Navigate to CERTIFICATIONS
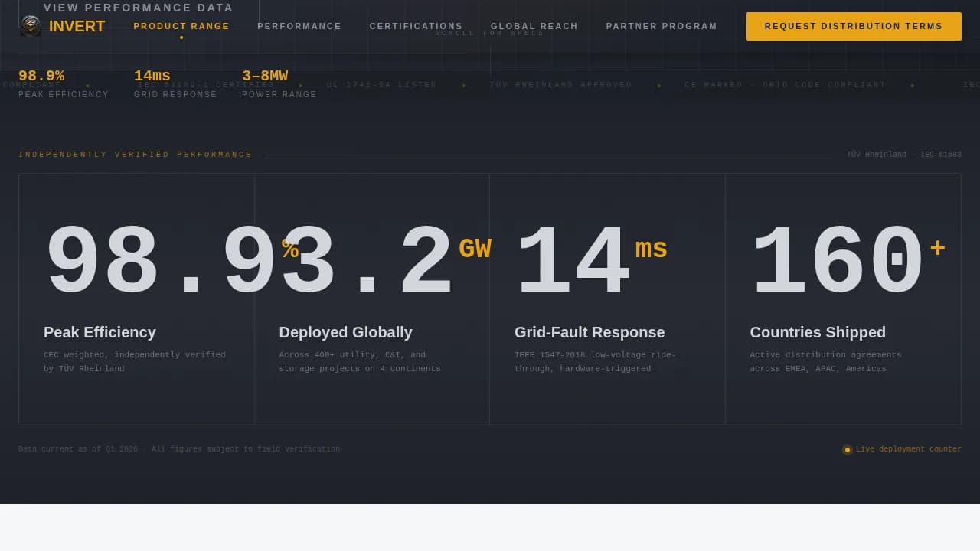Viewport: 980px width, 551px height. (416, 26)
